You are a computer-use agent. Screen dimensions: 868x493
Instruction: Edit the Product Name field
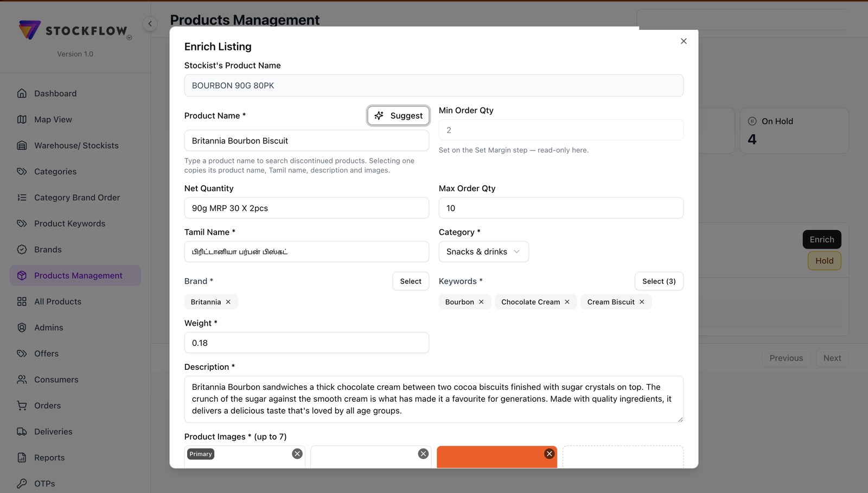pos(307,141)
